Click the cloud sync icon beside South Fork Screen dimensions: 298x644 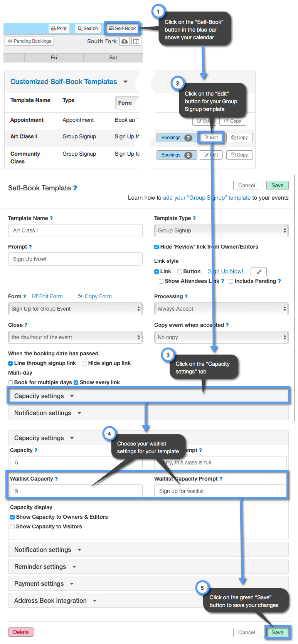(x=125, y=41)
